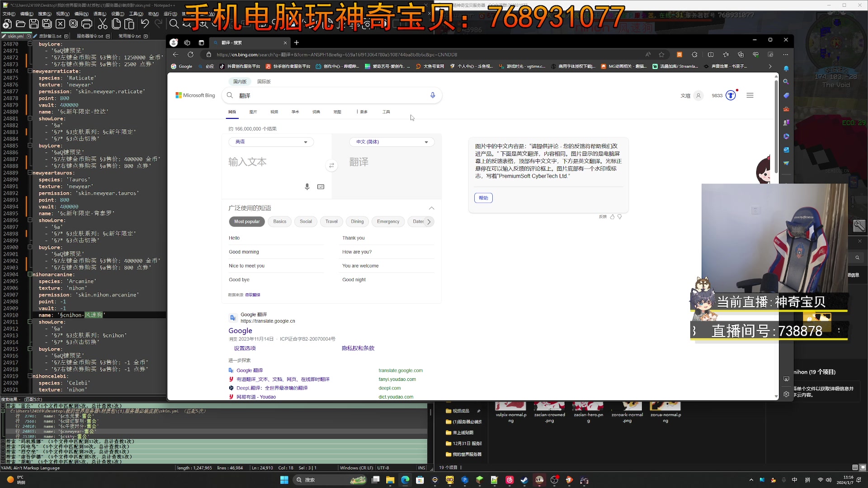
Task: Select Emergency phrase category chip
Action: tap(388, 221)
